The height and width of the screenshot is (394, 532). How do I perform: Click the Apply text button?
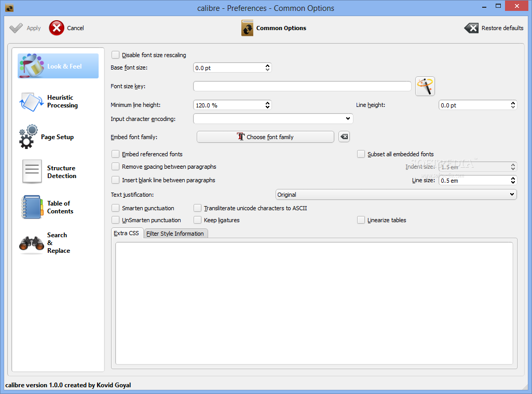(34, 28)
